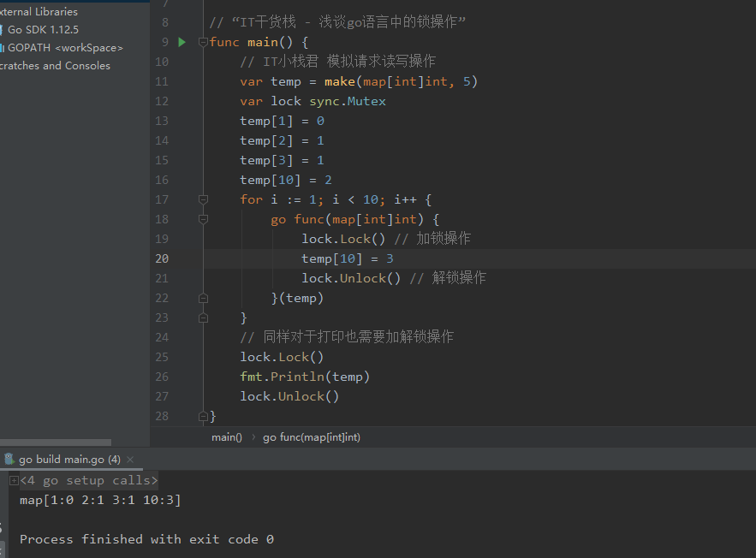Click 'lock.Unlock()' on line 21
This screenshot has height=558, width=756.
351,278
